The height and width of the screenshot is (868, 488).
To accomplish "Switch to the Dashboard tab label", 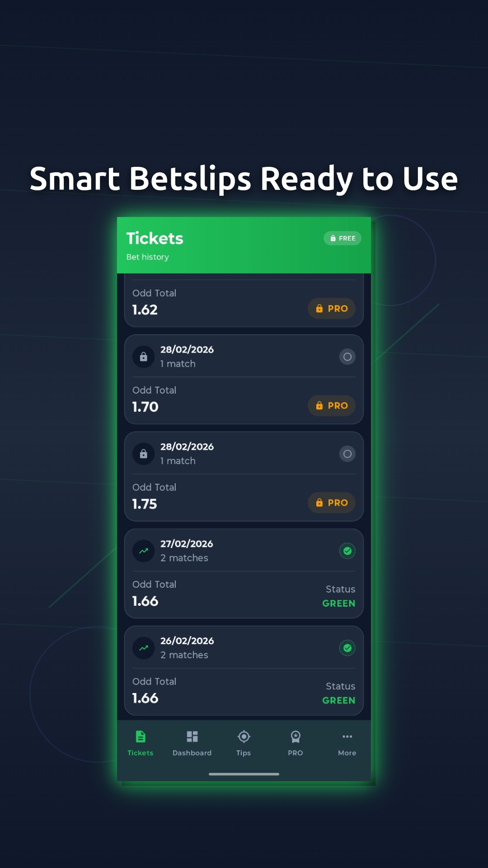I will 192,753.
